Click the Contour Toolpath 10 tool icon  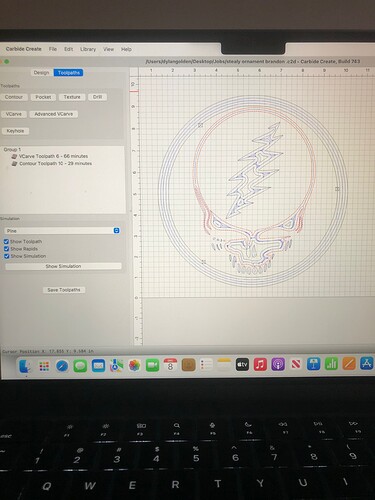pos(14,164)
